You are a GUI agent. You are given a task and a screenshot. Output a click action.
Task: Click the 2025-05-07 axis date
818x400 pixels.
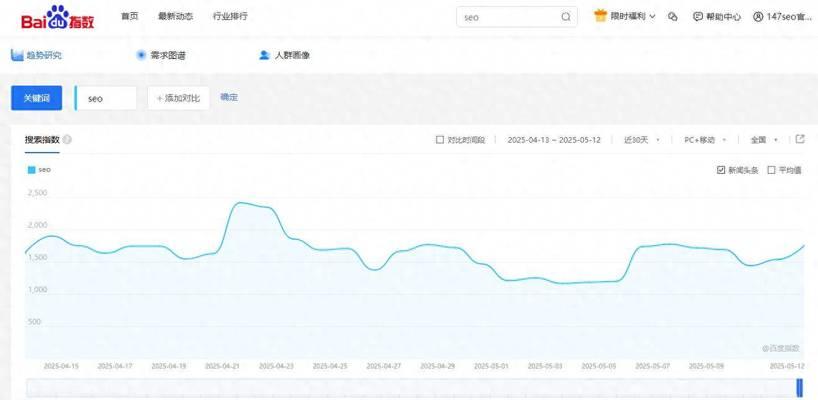pos(653,366)
